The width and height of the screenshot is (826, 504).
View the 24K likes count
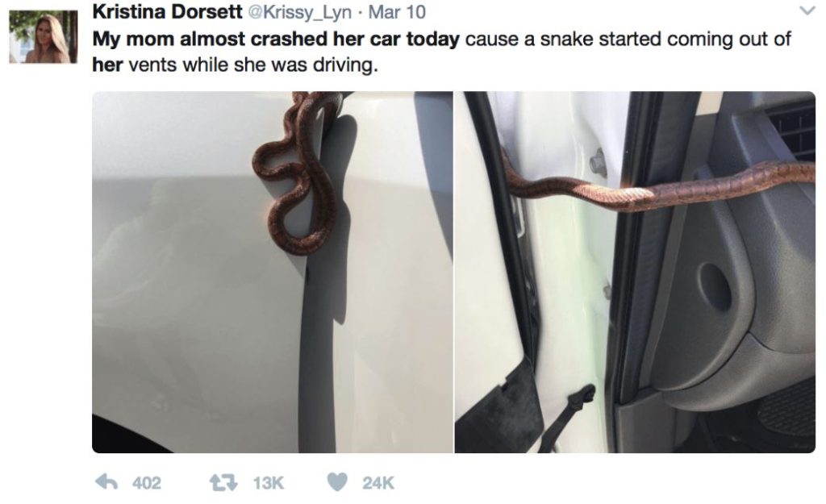378,483
